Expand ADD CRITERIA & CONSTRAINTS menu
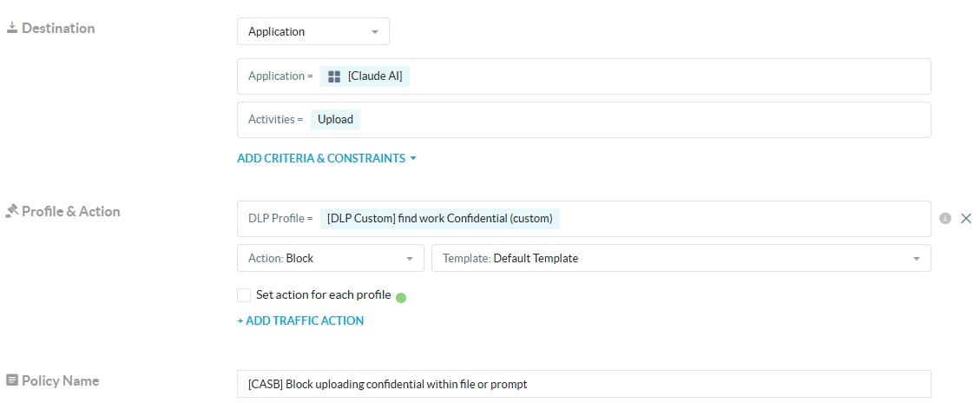980x403 pixels. coord(327,158)
